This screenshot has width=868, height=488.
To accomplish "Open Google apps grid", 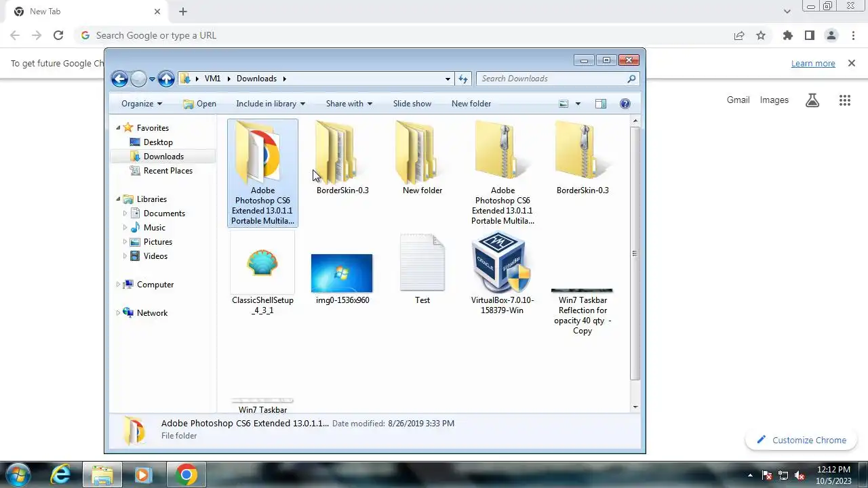I will pyautogui.click(x=844, y=100).
